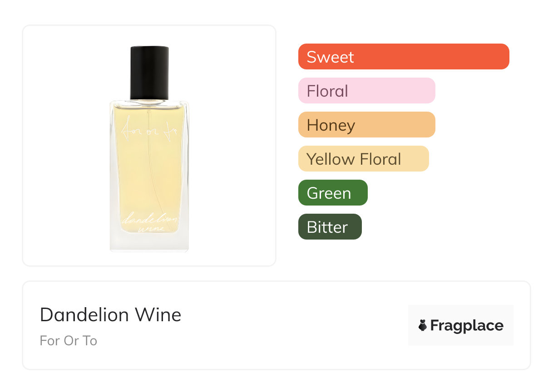Open the For Or To brand link
This screenshot has width=553, height=392.
click(x=69, y=341)
